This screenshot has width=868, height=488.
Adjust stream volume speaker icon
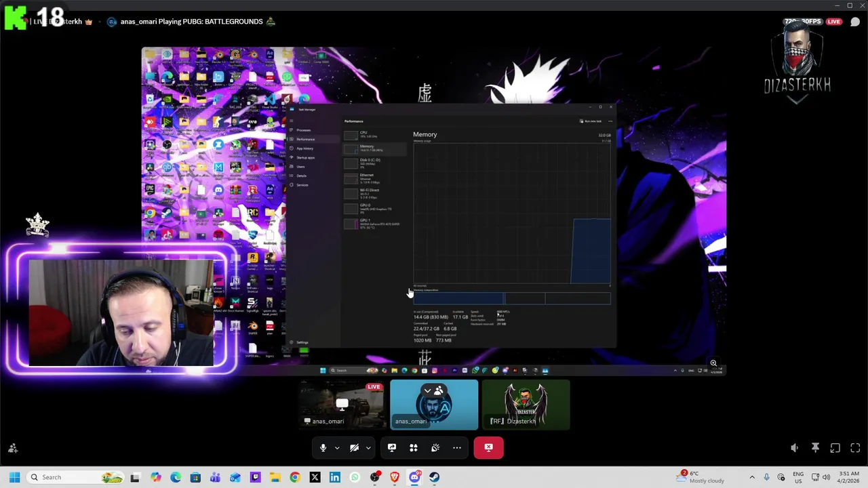tap(794, 448)
